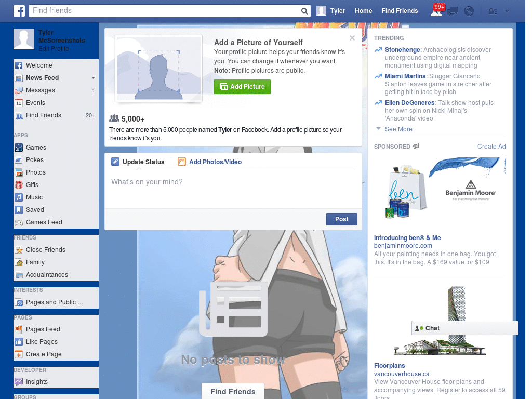
Task: Open the Stonehenge trending topic
Action: tap(403, 50)
